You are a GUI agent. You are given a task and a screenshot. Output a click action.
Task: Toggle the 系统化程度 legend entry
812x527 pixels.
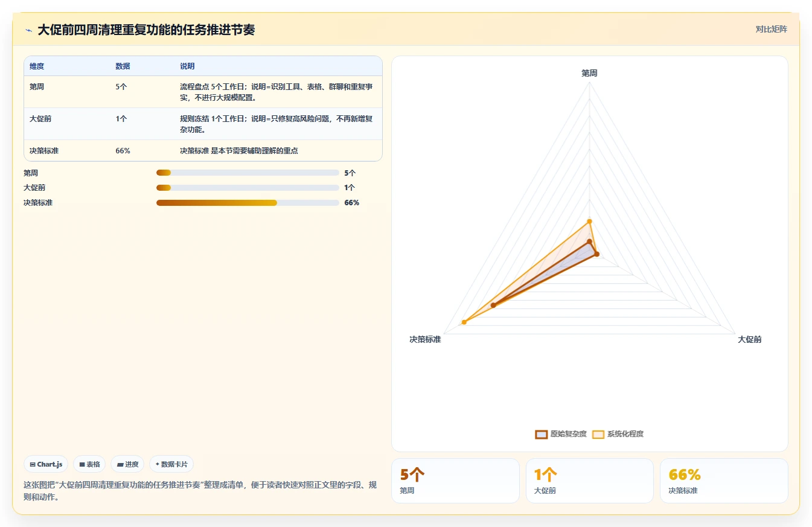(618, 434)
